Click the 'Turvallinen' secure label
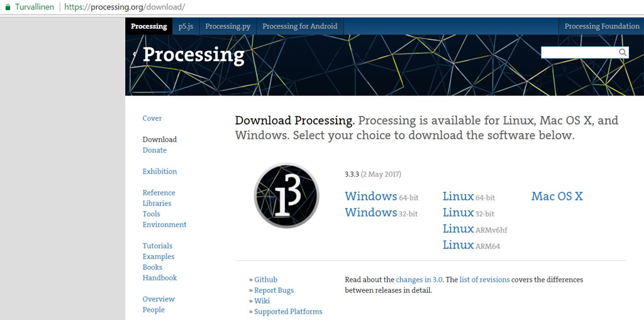 click(x=35, y=7)
